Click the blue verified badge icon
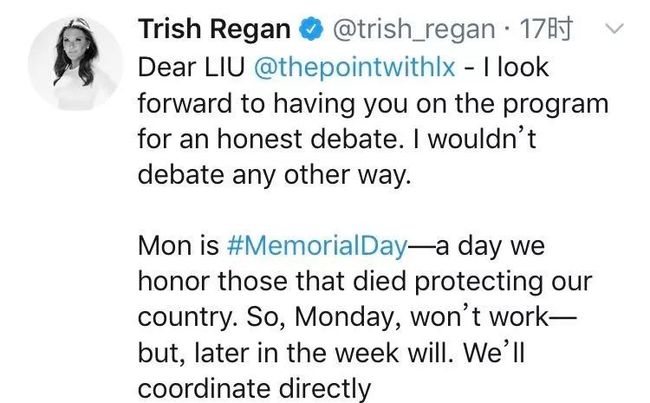Screen dimensions: 650x403 [x=311, y=29]
